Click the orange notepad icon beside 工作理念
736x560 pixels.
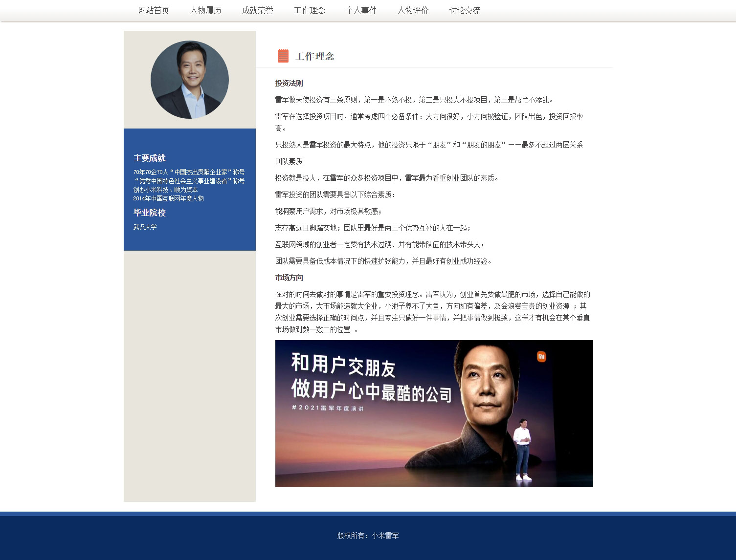tap(283, 56)
